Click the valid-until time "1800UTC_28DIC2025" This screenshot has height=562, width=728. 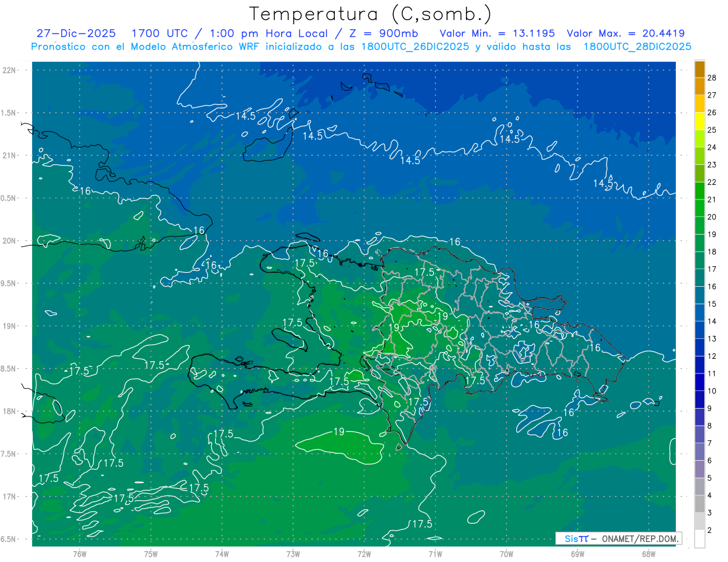tap(637, 47)
